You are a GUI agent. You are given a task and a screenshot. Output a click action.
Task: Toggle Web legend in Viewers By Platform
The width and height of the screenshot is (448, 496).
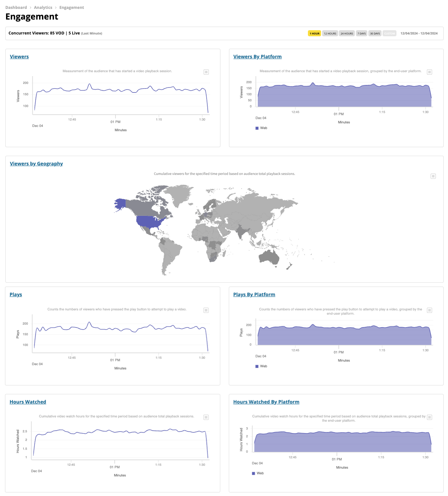(261, 128)
